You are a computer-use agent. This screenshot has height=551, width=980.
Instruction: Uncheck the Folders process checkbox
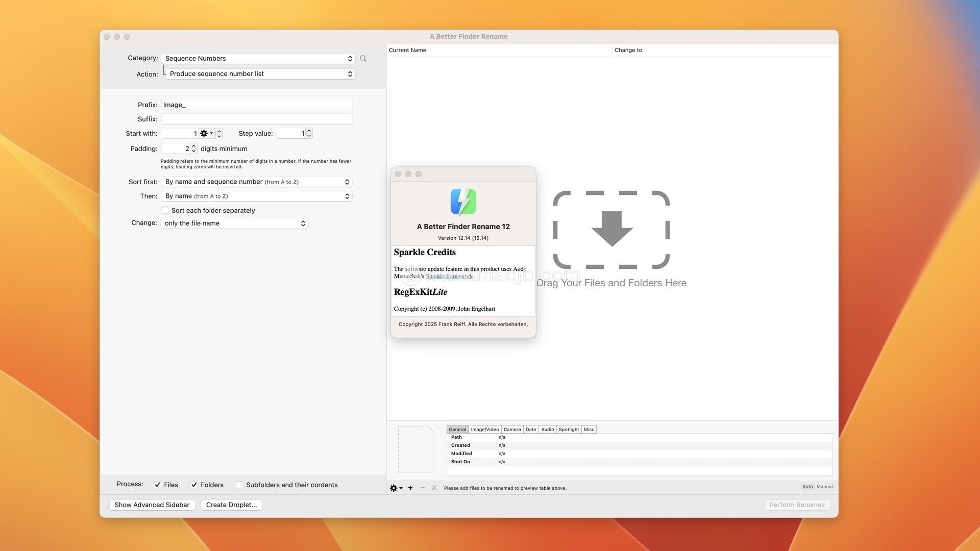click(194, 485)
